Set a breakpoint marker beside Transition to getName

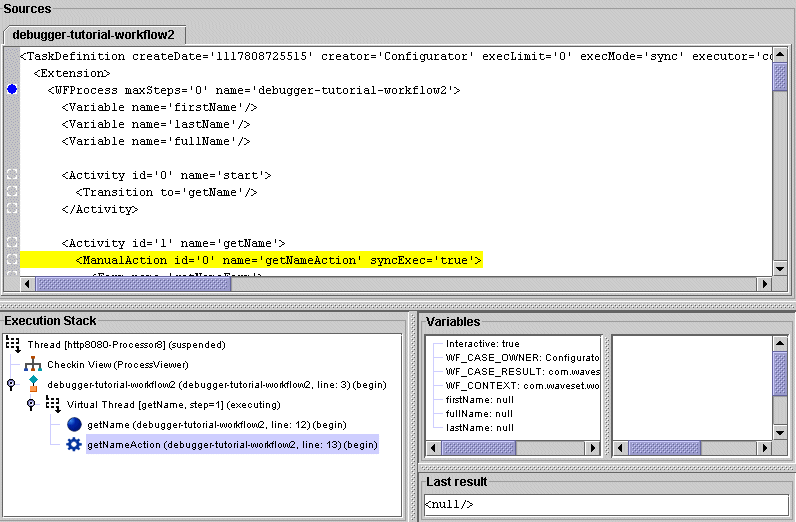pyautogui.click(x=12, y=191)
